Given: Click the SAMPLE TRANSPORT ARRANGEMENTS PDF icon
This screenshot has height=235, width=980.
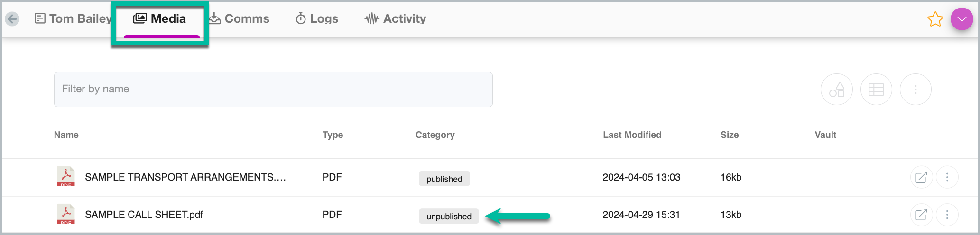Looking at the screenshot, I should click(66, 176).
